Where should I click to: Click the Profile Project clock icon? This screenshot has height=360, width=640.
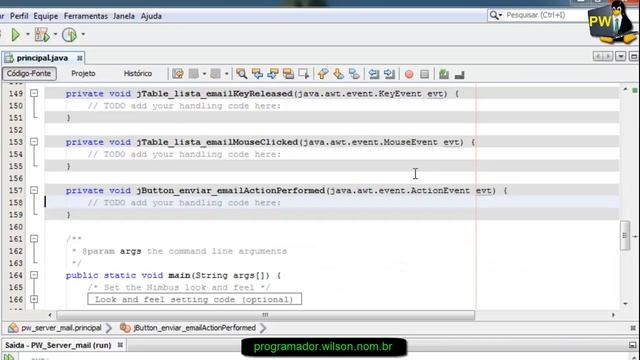click(69, 35)
